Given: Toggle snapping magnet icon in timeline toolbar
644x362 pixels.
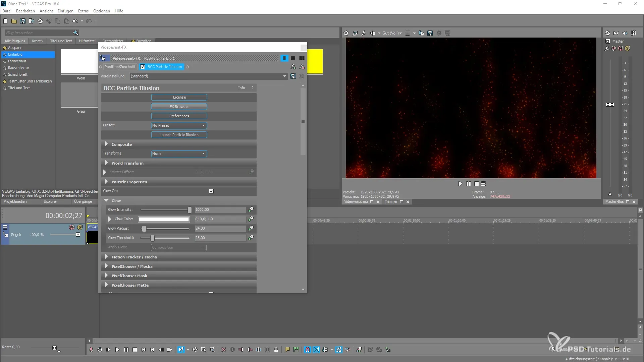Looking at the screenshot, I should [308, 350].
